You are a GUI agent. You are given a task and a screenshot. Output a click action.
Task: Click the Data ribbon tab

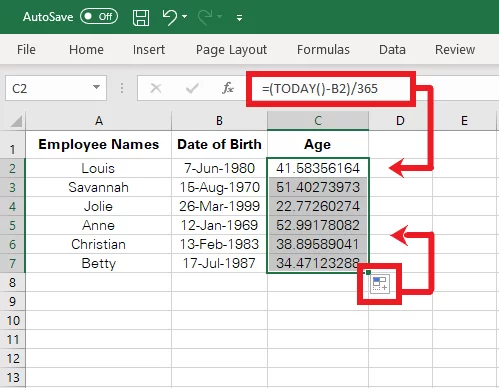[392, 50]
